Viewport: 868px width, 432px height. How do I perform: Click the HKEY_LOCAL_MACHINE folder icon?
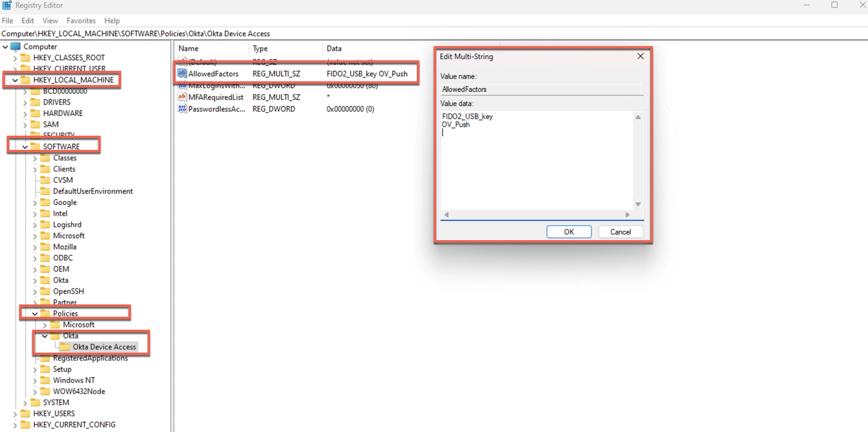tap(25, 80)
